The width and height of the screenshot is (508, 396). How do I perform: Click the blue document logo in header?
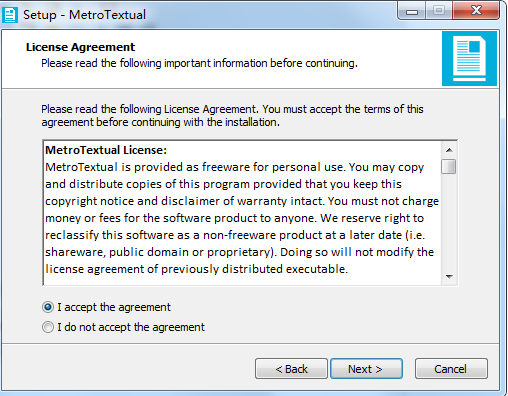(469, 59)
